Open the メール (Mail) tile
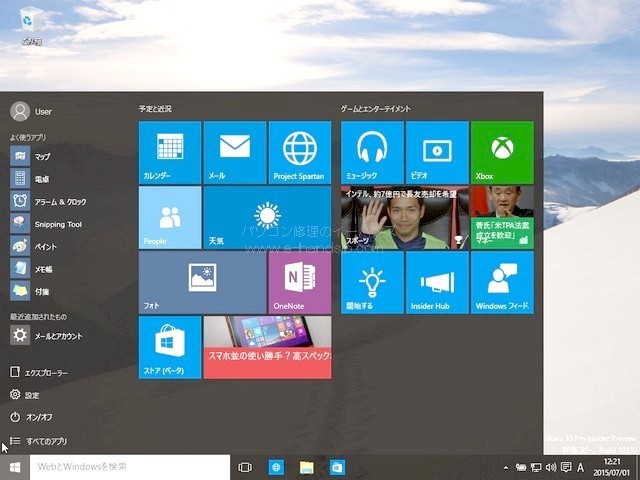Screen dimensions: 640x480 click(235, 152)
